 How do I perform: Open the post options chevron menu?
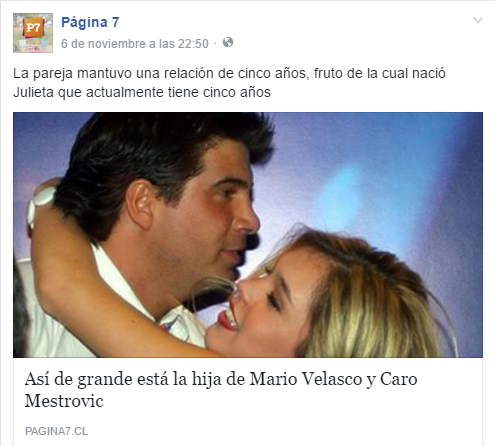click(478, 21)
